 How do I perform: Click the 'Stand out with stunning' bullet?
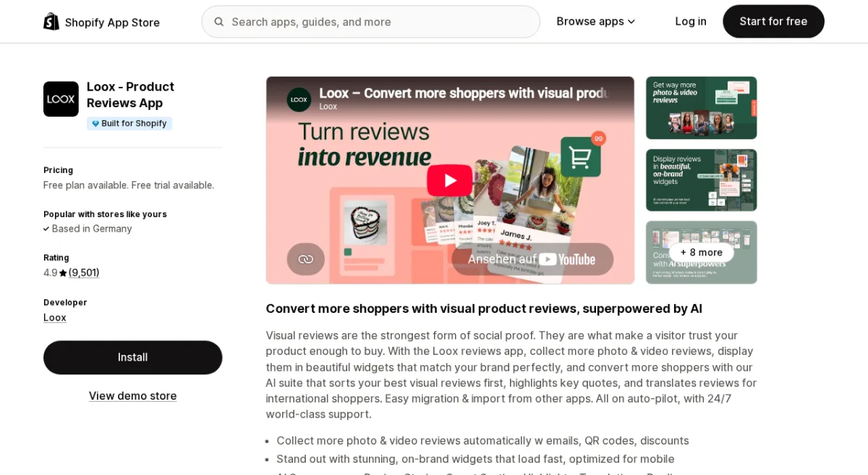pyautogui.click(x=475, y=459)
